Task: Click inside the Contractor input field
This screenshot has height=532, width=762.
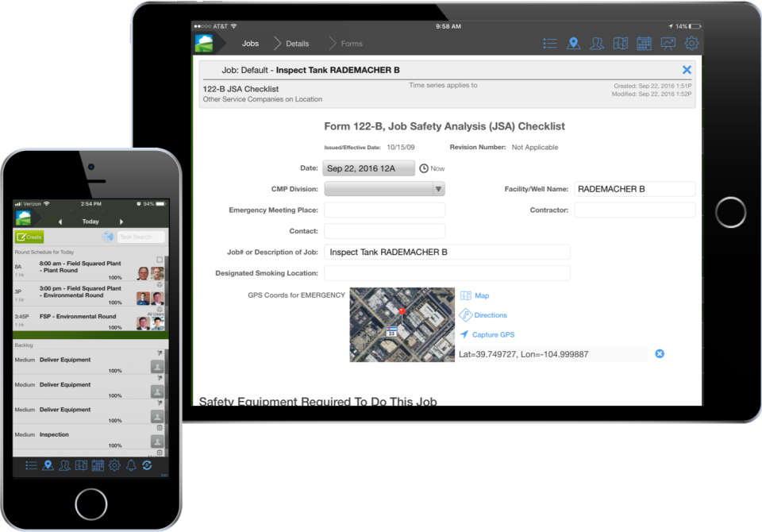Action: pyautogui.click(x=635, y=210)
